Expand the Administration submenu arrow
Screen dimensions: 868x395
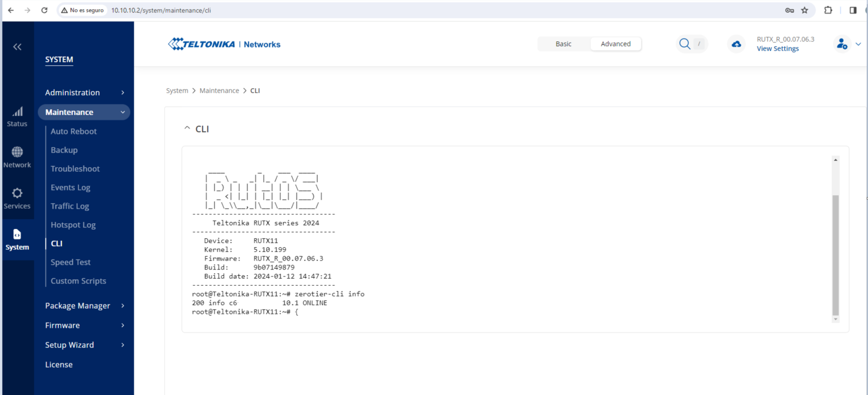pos(123,92)
